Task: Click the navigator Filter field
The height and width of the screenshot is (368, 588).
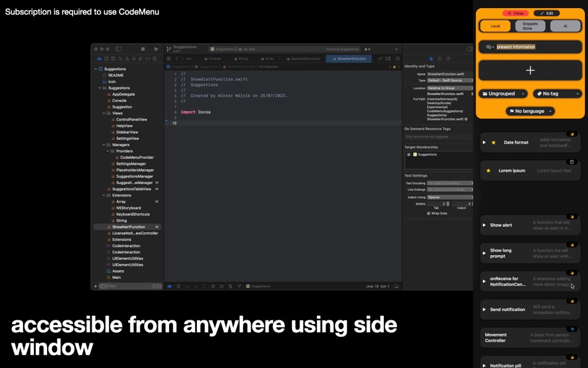Action: tap(130, 286)
